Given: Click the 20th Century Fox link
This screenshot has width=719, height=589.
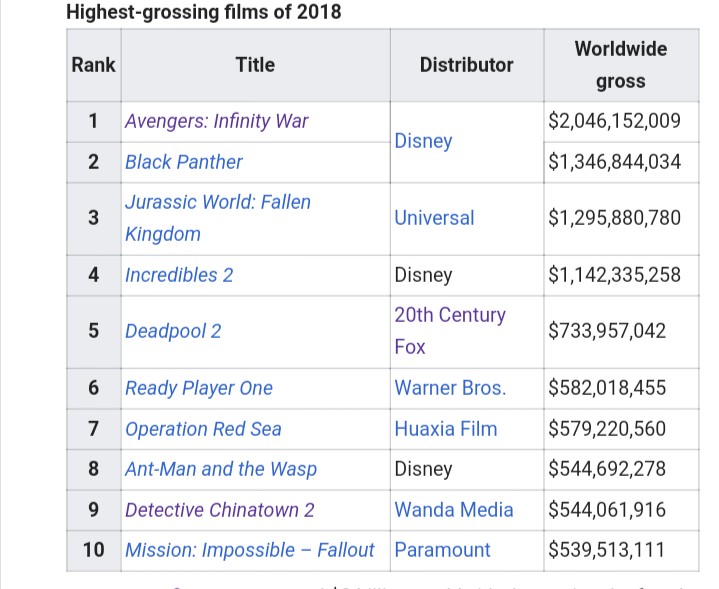Looking at the screenshot, I should coord(449,315).
